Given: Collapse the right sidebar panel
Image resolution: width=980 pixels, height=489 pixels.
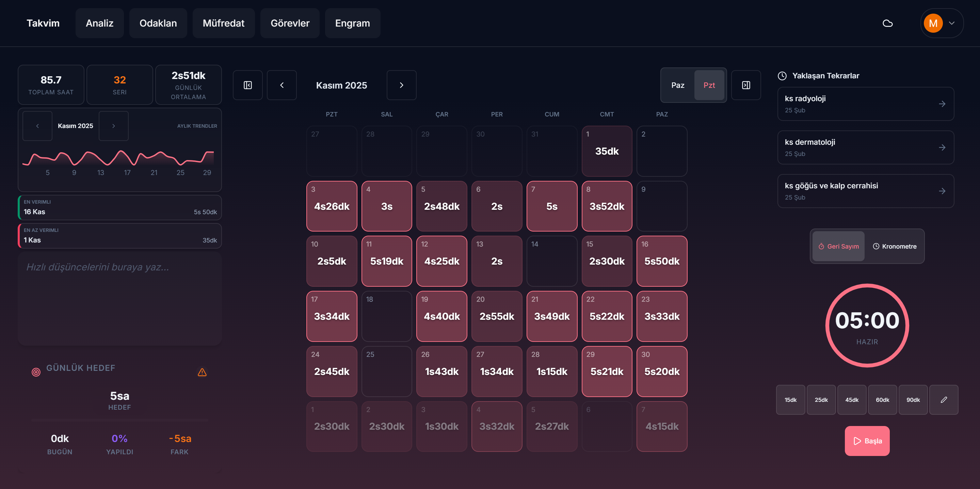Looking at the screenshot, I should (746, 85).
